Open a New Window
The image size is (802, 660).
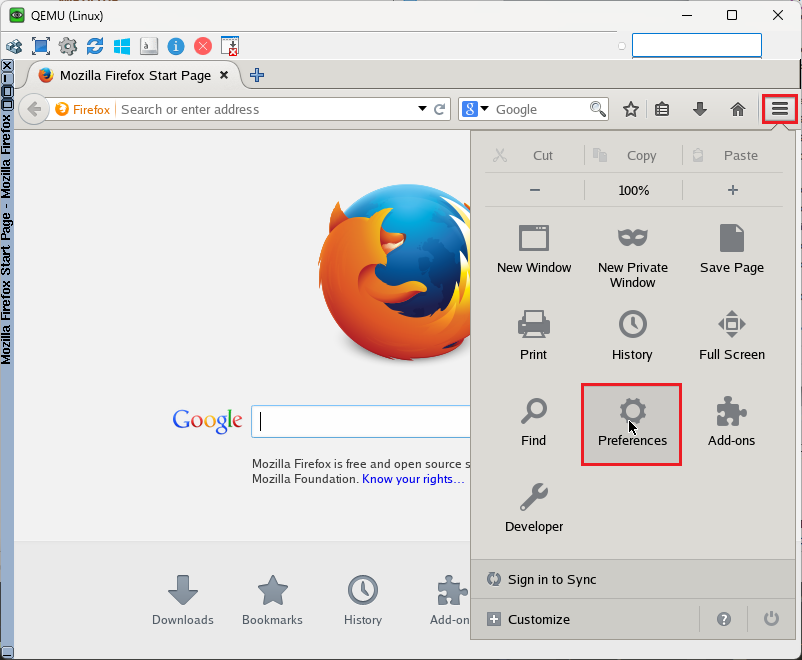533,250
